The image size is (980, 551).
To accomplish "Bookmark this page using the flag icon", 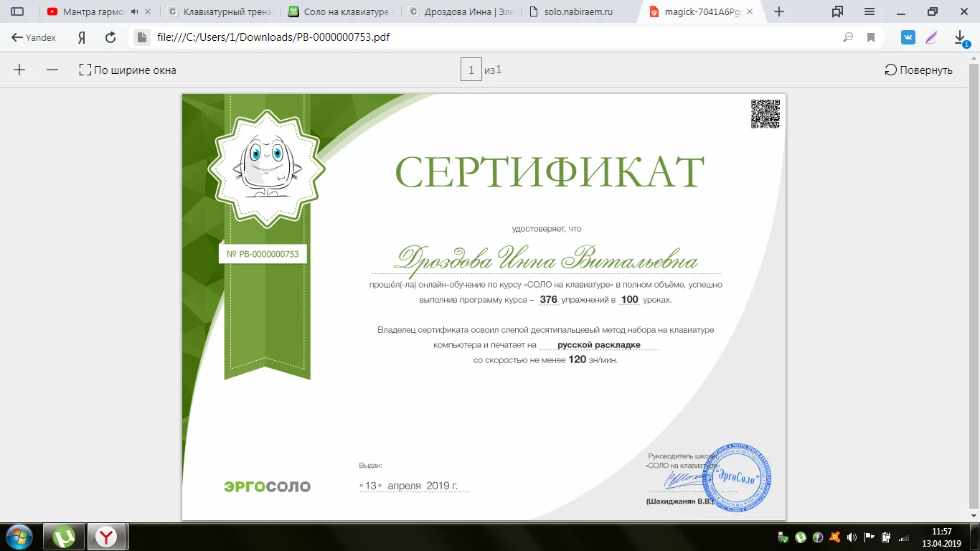I will coord(871,38).
